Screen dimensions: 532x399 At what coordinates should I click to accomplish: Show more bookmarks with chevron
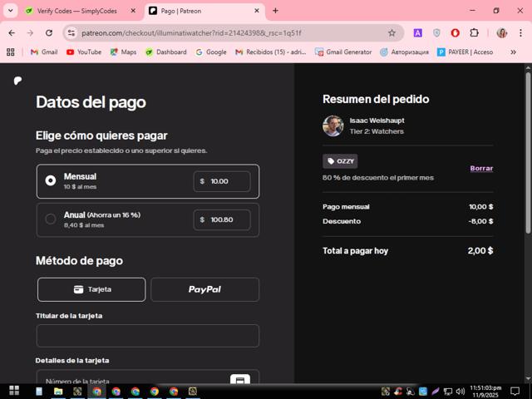513,52
